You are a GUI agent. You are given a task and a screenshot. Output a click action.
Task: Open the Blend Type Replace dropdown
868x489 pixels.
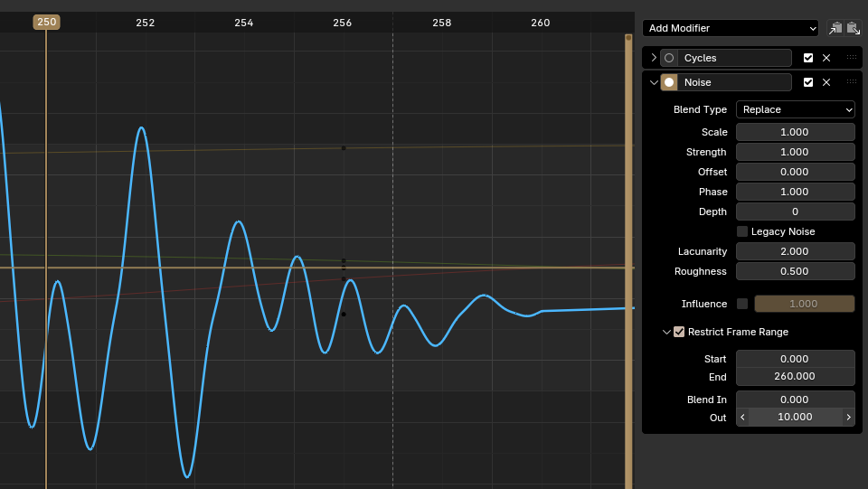click(x=796, y=109)
